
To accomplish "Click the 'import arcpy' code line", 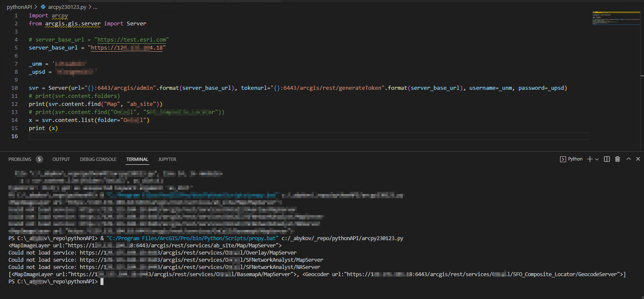I will [48, 16].
